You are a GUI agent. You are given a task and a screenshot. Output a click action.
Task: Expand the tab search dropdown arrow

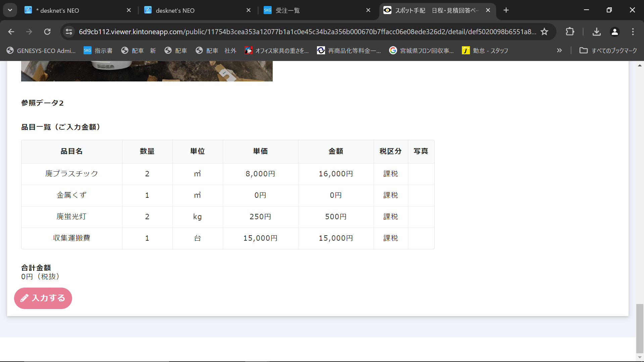pyautogui.click(x=10, y=10)
